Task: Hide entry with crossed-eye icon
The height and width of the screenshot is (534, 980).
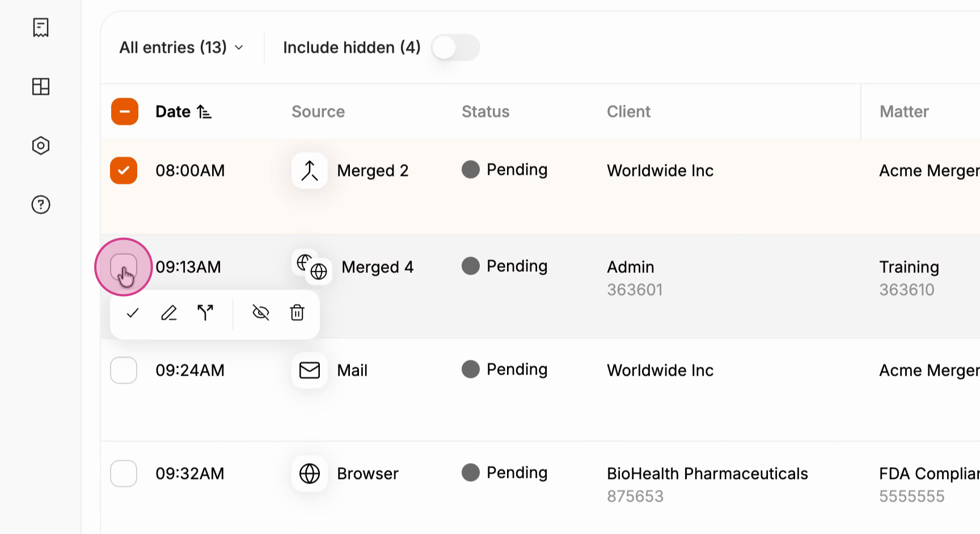Action: [261, 313]
